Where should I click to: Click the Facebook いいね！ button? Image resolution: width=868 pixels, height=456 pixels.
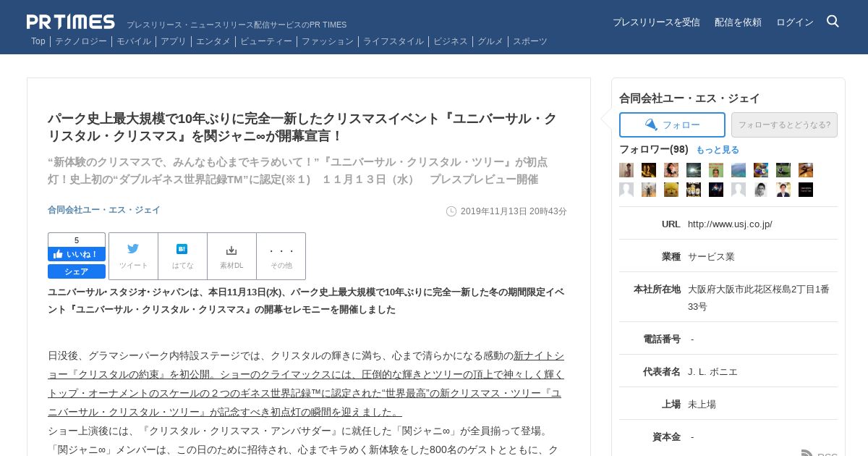pos(77,254)
